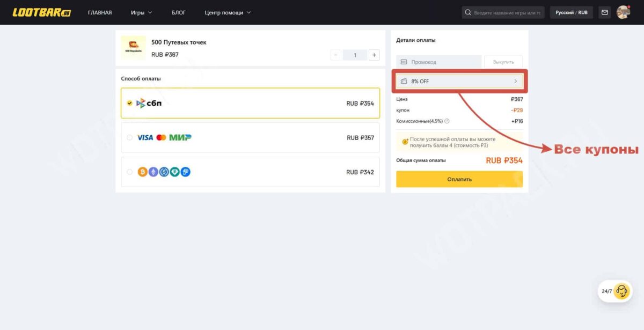Open the Русский / RUB language selector

click(571, 12)
